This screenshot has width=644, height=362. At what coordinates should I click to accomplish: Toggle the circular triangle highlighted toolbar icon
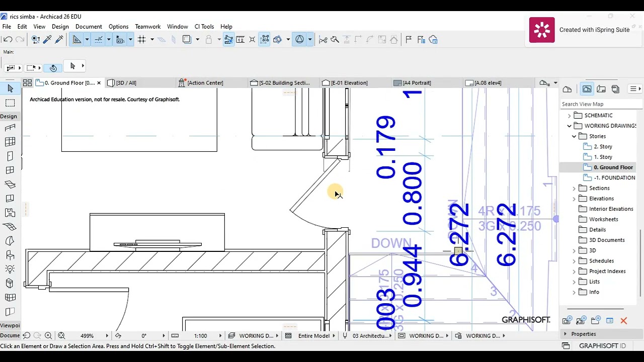coord(299,40)
